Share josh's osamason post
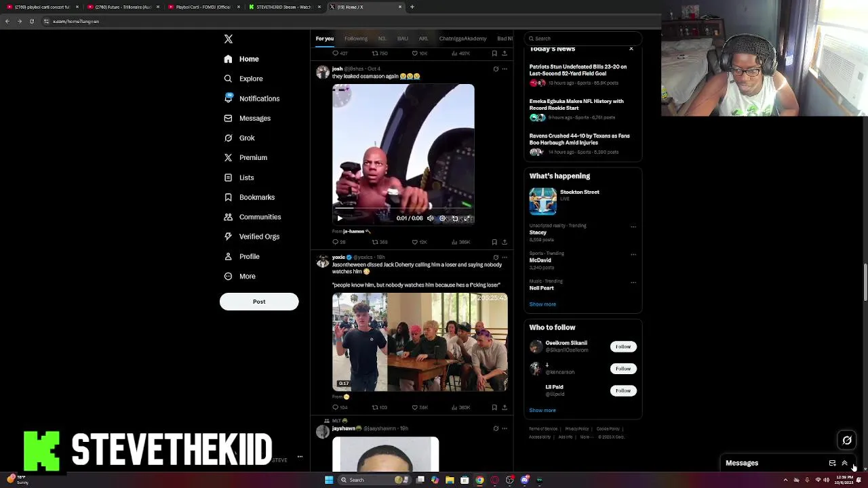The width and height of the screenshot is (868, 488). point(504,242)
